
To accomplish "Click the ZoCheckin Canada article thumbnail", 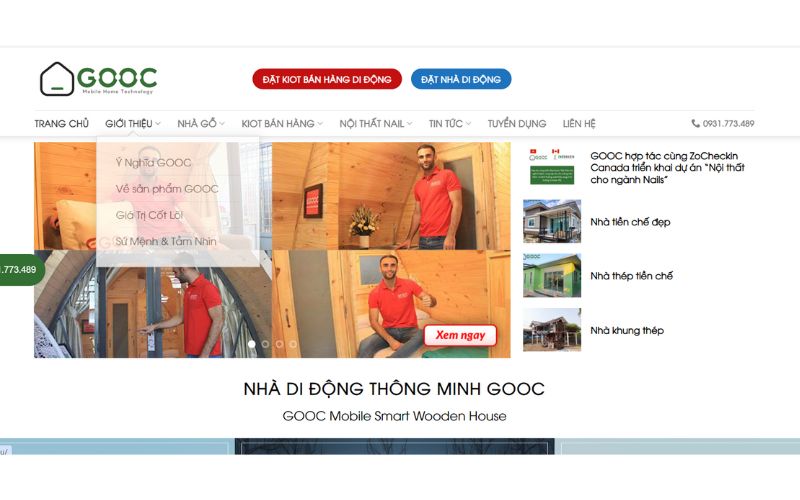I will pyautogui.click(x=552, y=167).
